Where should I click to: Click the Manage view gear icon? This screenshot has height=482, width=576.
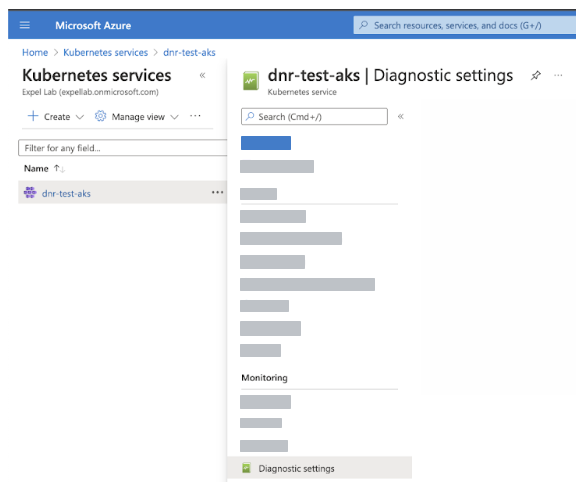click(x=100, y=116)
